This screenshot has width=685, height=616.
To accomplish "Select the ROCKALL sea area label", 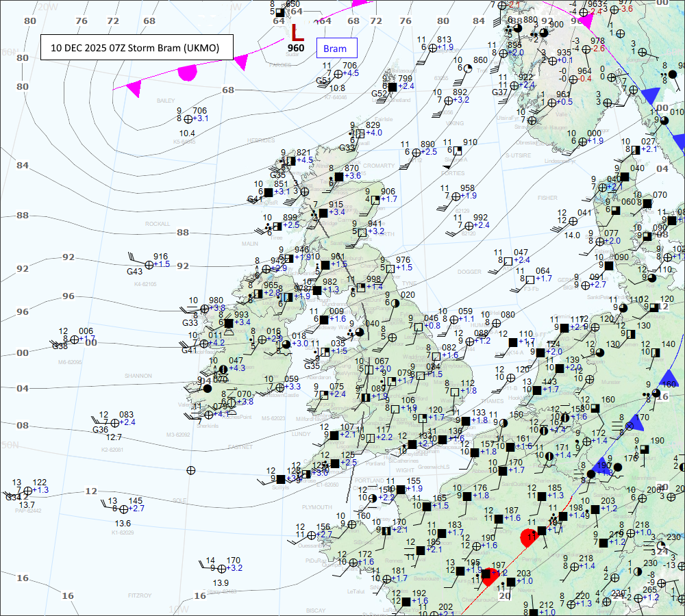I will pyautogui.click(x=157, y=224).
